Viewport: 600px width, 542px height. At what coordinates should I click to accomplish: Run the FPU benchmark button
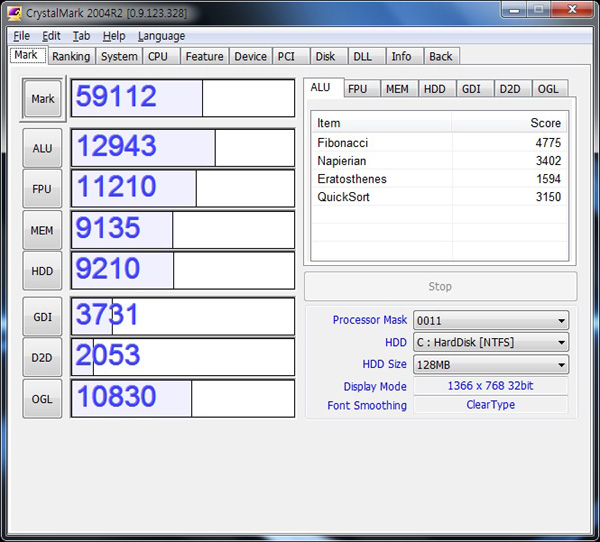[42, 189]
